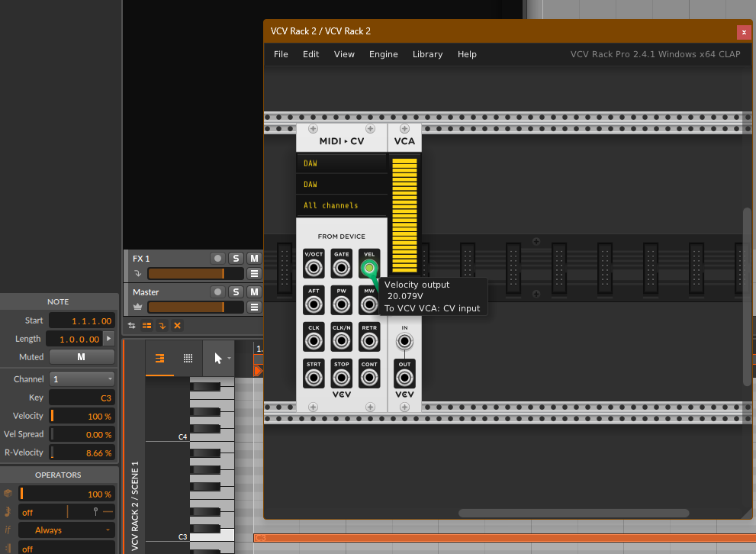The image size is (756, 554).
Task: Open the All channels MIDI selector
Action: click(341, 205)
